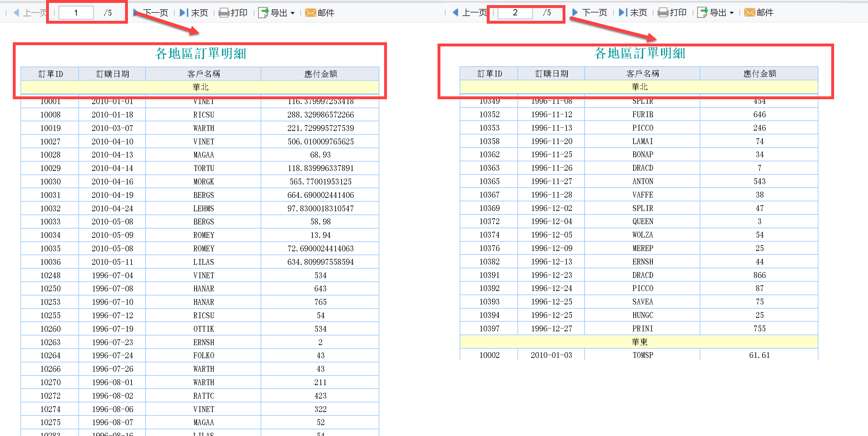
Task: Click page number field showing 2
Action: point(515,12)
